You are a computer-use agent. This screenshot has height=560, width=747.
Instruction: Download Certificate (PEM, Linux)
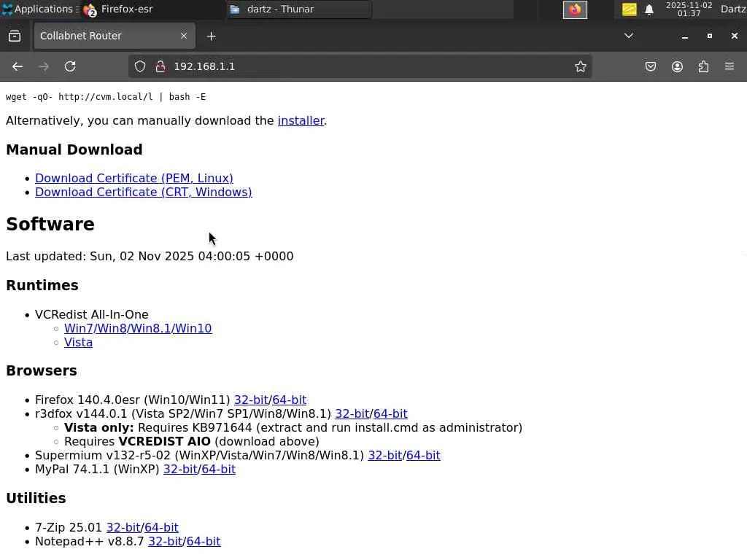pos(134,178)
